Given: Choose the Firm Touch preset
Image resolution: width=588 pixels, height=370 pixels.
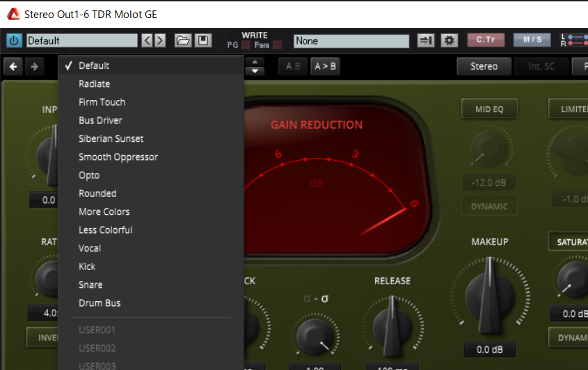Looking at the screenshot, I should [151, 102].
